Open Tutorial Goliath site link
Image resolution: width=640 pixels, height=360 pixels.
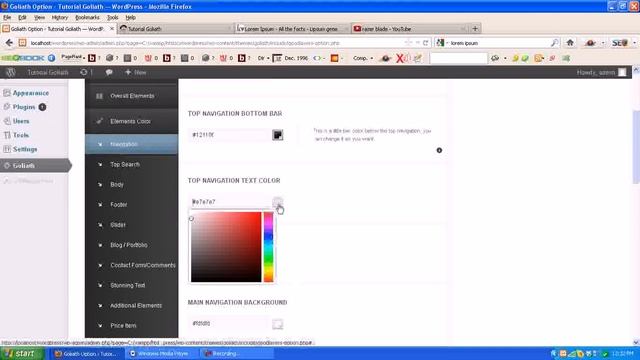pyautogui.click(x=47, y=72)
